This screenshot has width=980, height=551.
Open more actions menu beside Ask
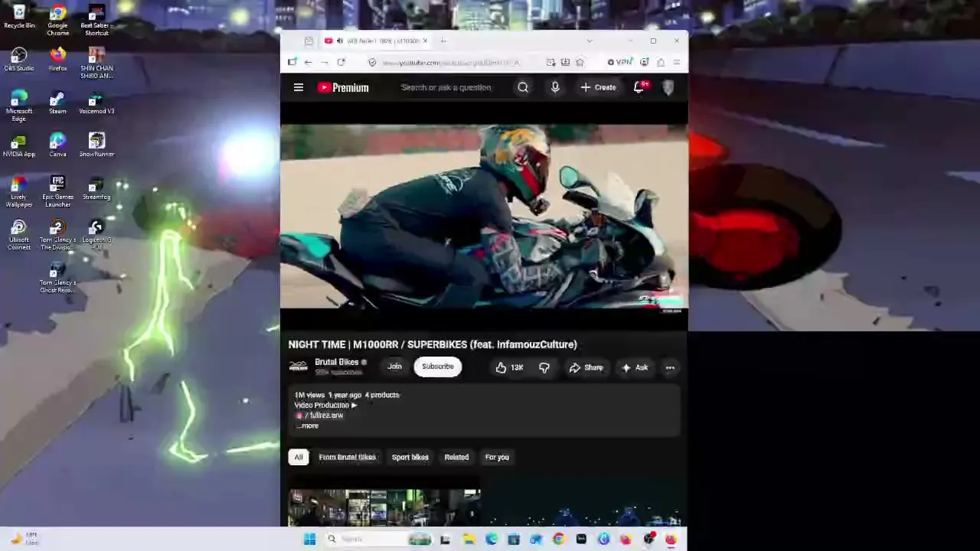tap(670, 367)
